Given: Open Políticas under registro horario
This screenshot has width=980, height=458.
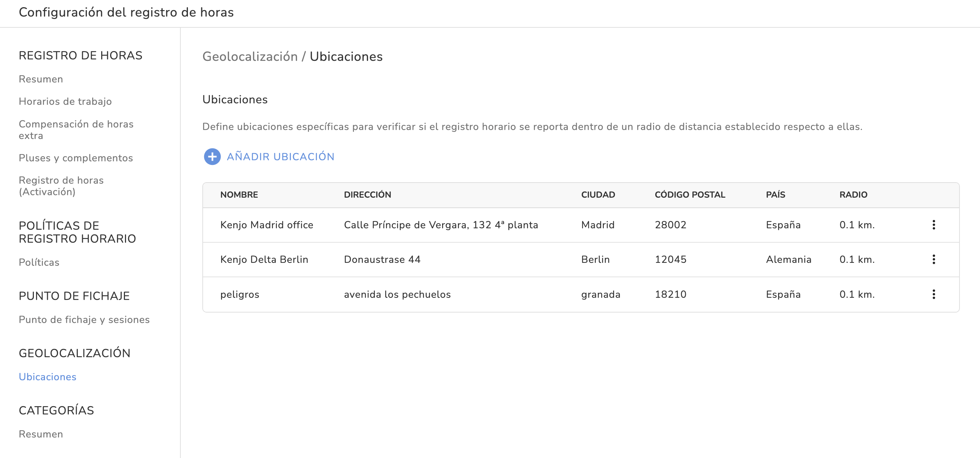Looking at the screenshot, I should (x=39, y=262).
